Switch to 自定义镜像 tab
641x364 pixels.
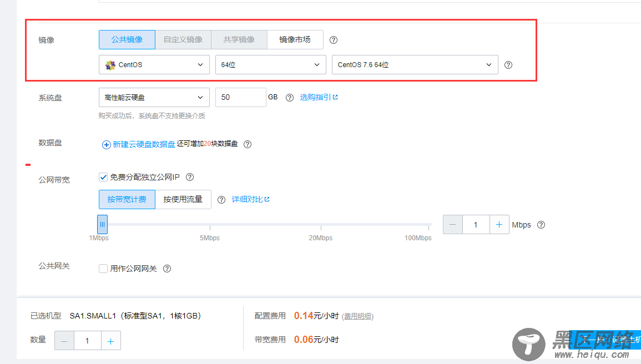pyautogui.click(x=183, y=39)
